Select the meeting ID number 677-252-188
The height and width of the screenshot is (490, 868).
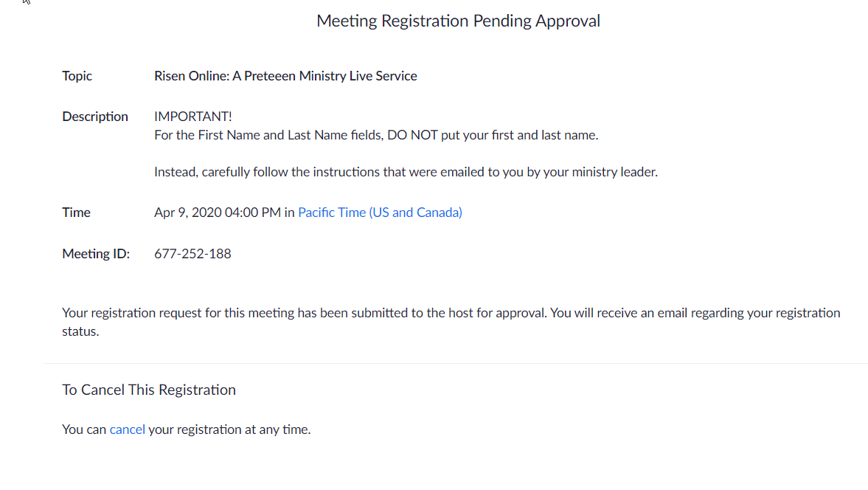click(x=192, y=254)
